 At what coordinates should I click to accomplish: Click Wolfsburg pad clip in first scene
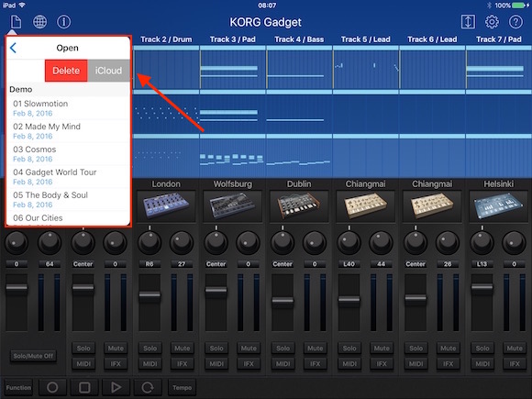pos(232,70)
